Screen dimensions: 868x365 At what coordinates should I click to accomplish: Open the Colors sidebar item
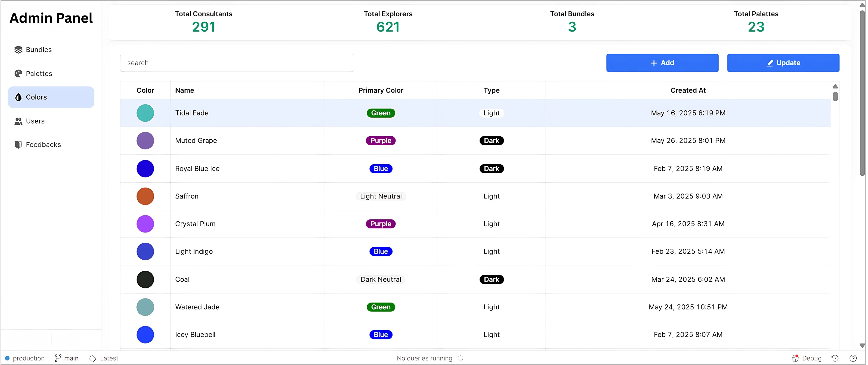pyautogui.click(x=51, y=97)
